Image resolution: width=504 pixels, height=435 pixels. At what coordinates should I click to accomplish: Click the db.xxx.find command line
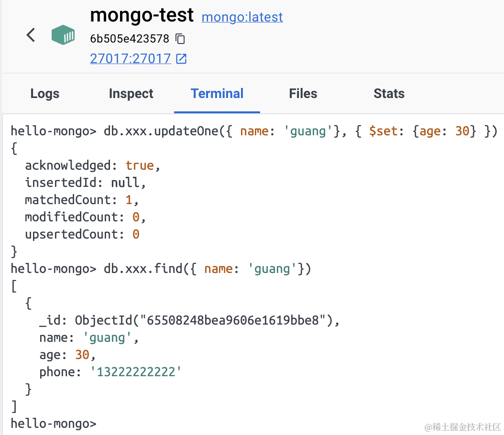coord(207,269)
